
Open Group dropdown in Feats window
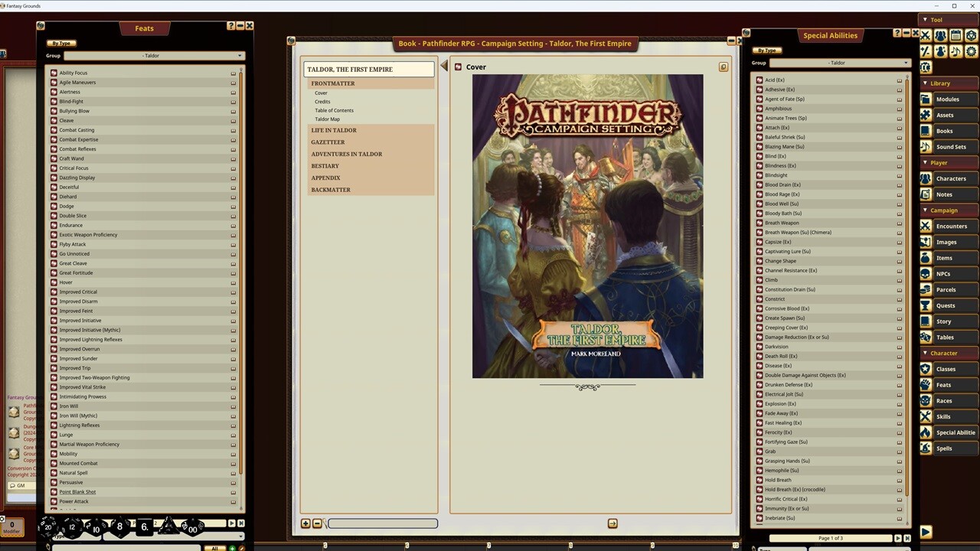153,56
